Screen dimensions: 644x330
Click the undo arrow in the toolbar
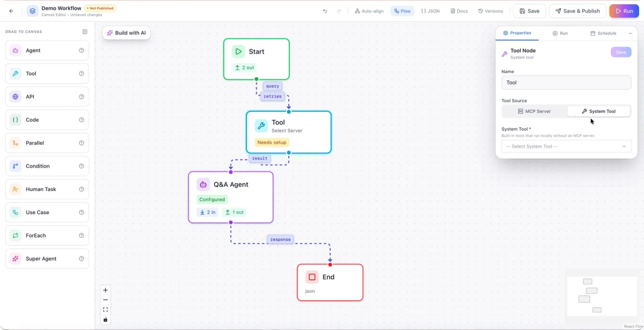click(x=325, y=11)
